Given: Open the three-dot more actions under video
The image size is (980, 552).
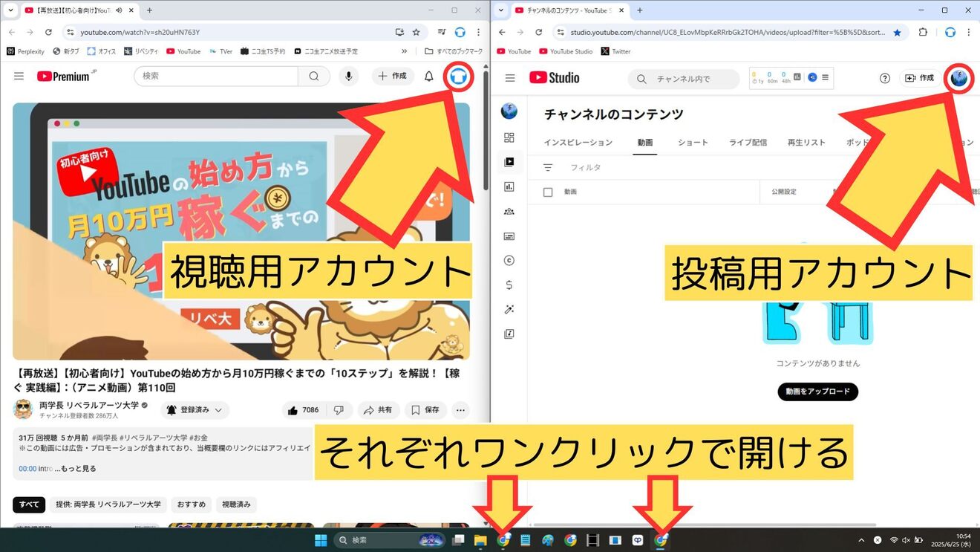Looking at the screenshot, I should (460, 410).
